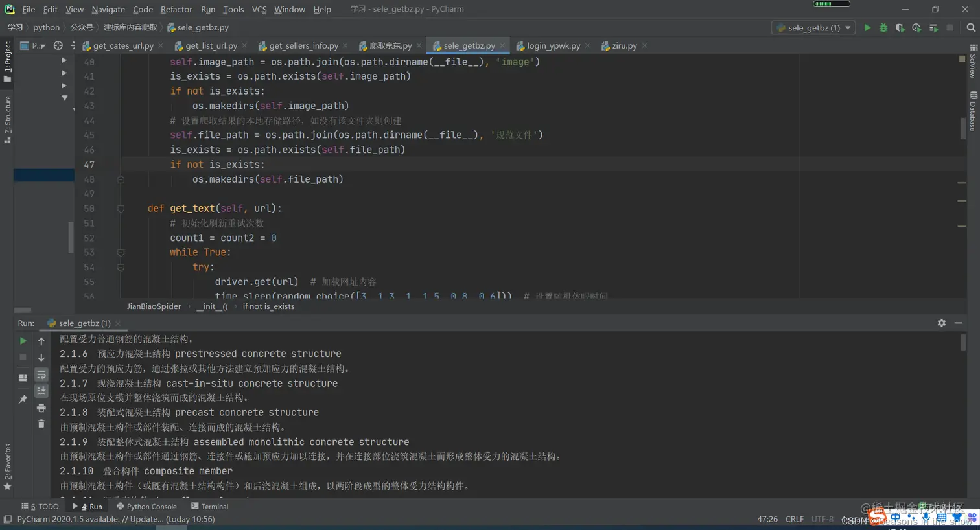Pin the Run tab with the pin icon
980x530 pixels.
tap(23, 399)
